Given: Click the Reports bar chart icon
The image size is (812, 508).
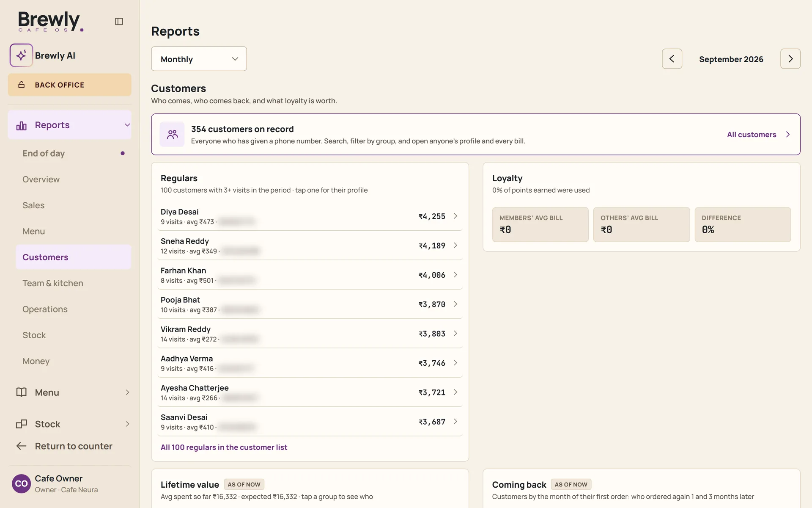Looking at the screenshot, I should click(22, 125).
